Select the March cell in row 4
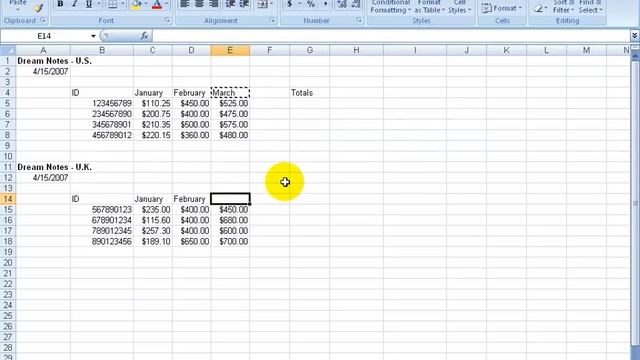 tap(230, 93)
